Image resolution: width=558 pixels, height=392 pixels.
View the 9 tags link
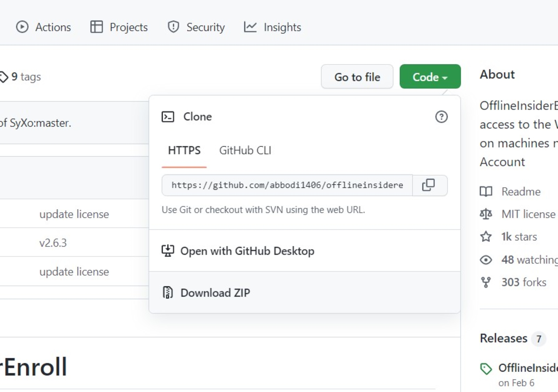(x=20, y=77)
